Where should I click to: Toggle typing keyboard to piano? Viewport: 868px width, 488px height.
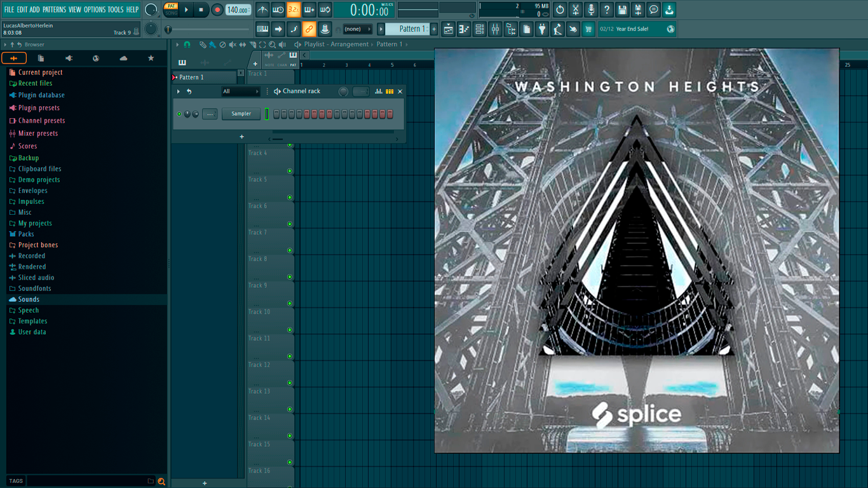(262, 29)
